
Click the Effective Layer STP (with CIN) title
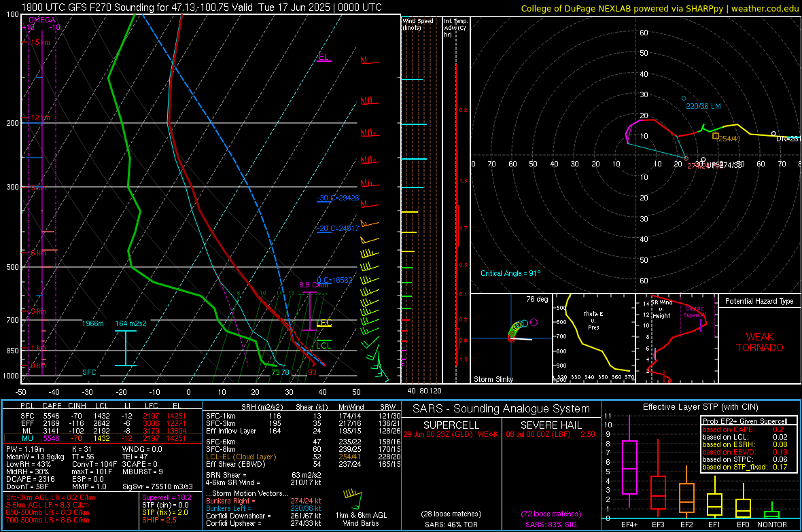pyautogui.click(x=700, y=407)
